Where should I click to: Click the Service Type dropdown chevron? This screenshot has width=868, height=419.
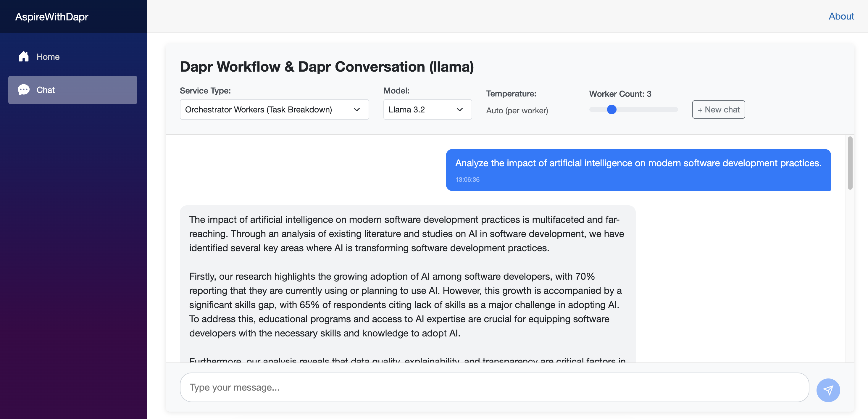[356, 109]
